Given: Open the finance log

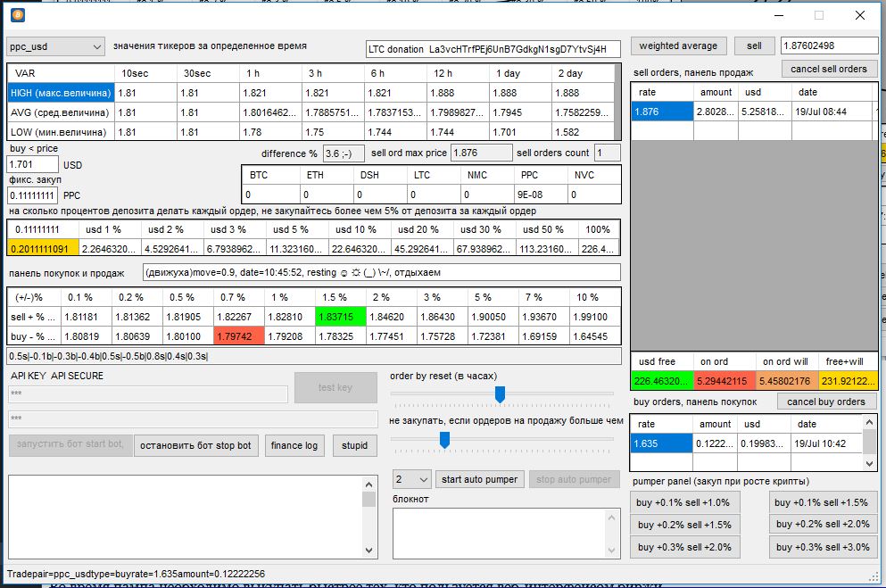Looking at the screenshot, I should pyautogui.click(x=294, y=445).
